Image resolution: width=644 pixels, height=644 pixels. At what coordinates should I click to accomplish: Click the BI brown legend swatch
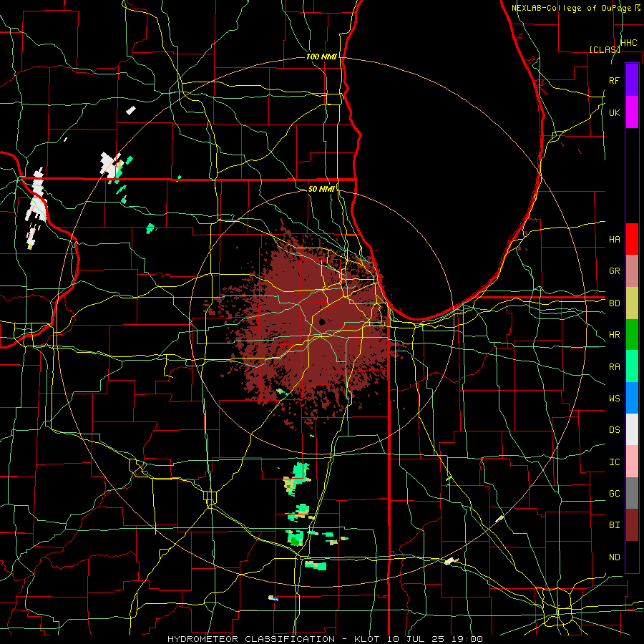pos(632,525)
